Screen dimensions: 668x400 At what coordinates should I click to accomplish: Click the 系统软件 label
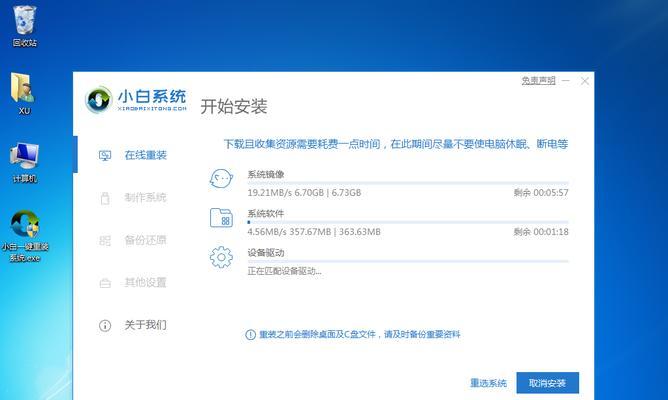click(266, 213)
